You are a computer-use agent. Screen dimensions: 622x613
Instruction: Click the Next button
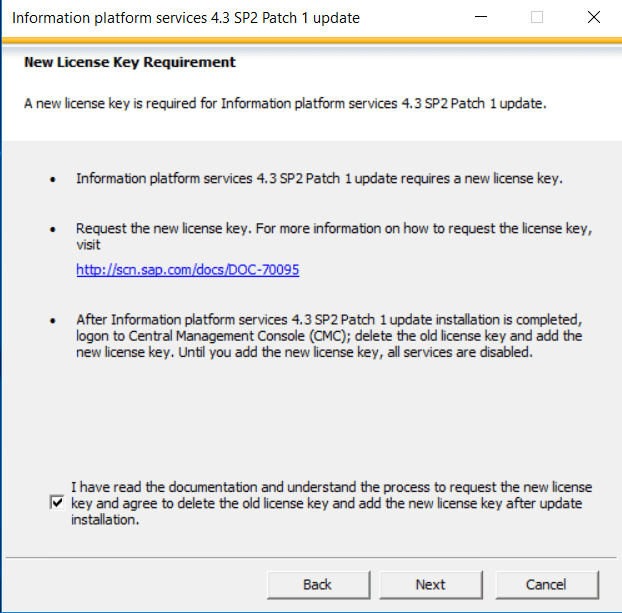(x=431, y=584)
